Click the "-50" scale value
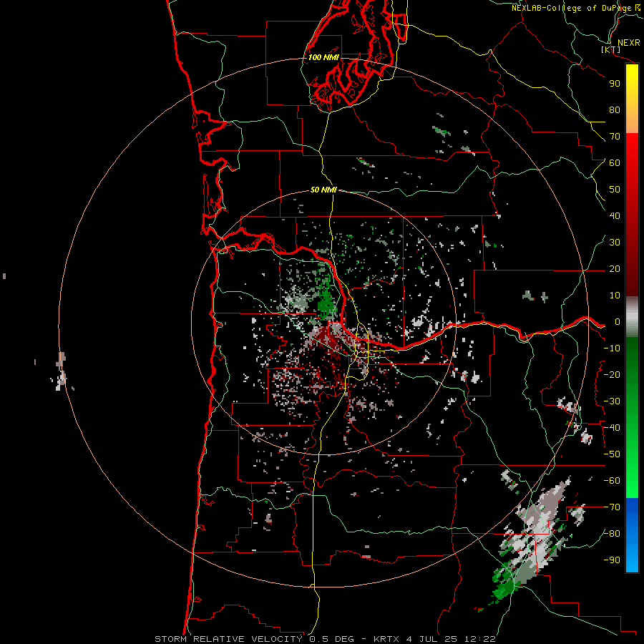This screenshot has width=644, height=644. click(x=612, y=454)
